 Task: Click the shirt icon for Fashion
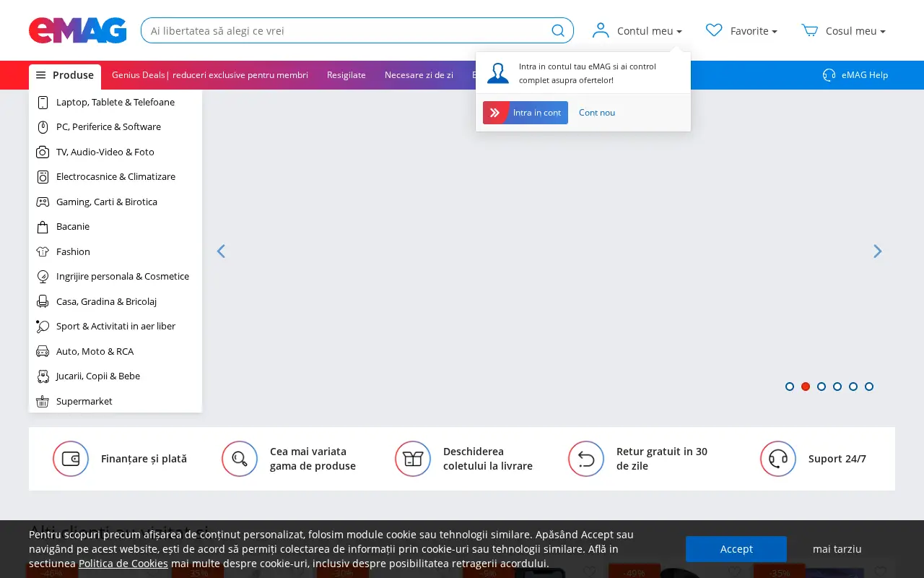pos(43,252)
